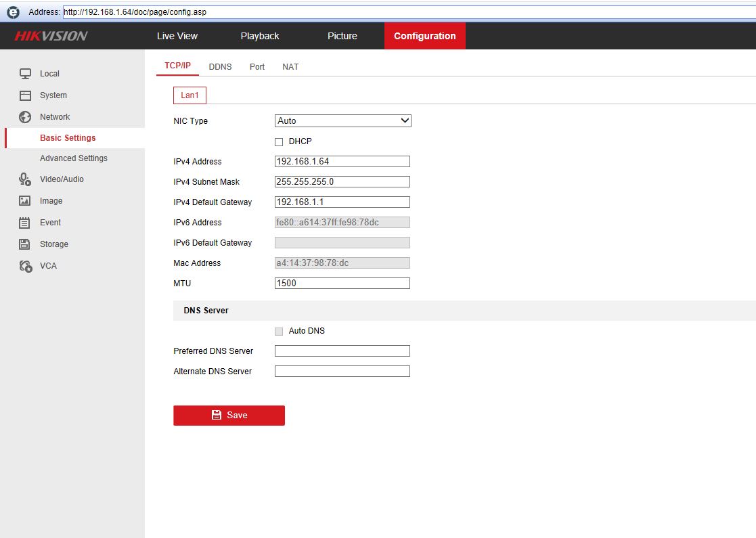Click the System window icon in sidebar

click(25, 95)
